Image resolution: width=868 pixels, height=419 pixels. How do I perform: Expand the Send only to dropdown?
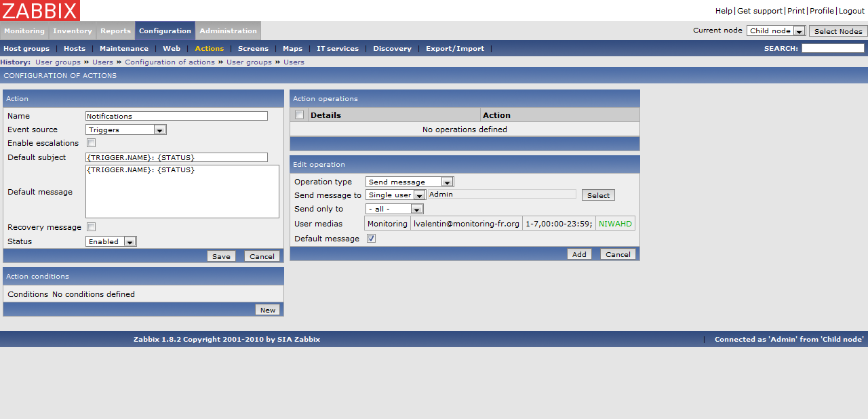click(394, 209)
